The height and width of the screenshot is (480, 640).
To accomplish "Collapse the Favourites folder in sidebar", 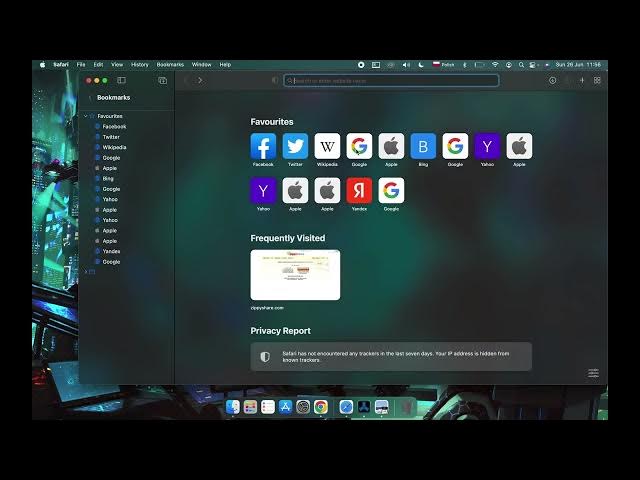I will pos(85,116).
